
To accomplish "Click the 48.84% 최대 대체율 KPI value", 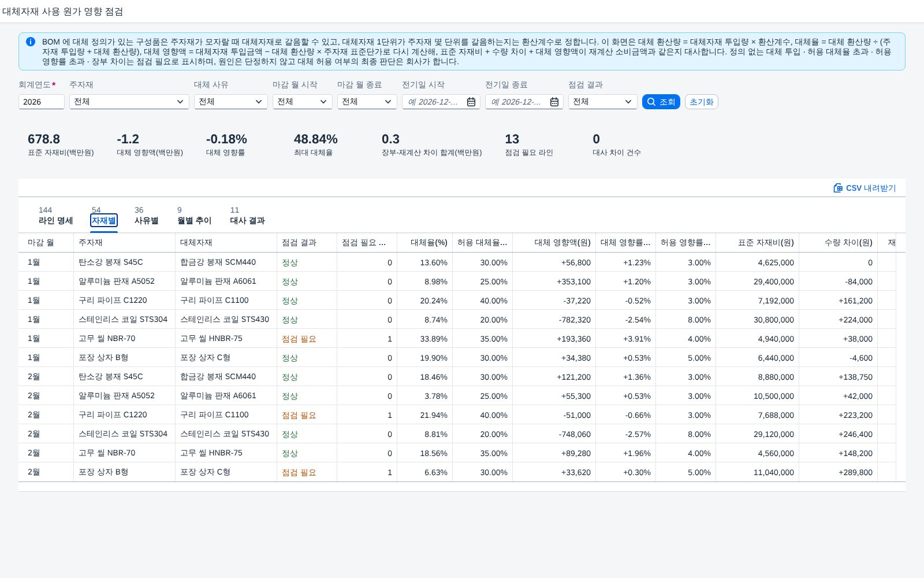I will [x=316, y=139].
